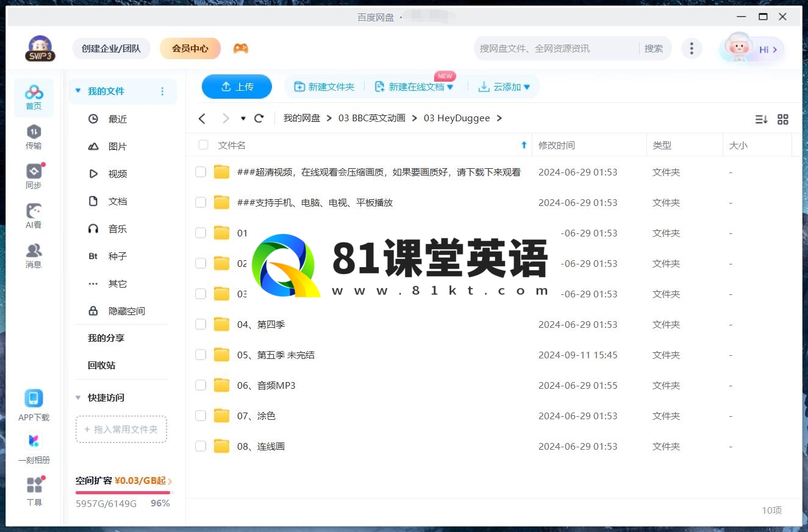This screenshot has height=532, width=808.
Task: Launch 一刻相册 from the sidebar
Action: (x=34, y=448)
